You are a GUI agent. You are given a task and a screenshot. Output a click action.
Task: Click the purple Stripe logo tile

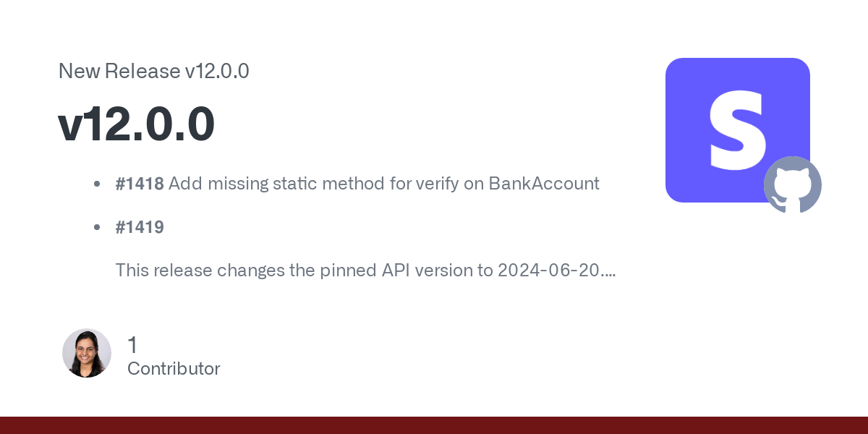(x=738, y=130)
